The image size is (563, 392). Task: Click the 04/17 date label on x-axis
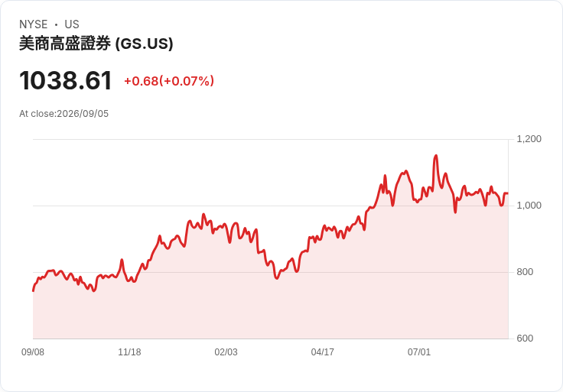tap(323, 352)
